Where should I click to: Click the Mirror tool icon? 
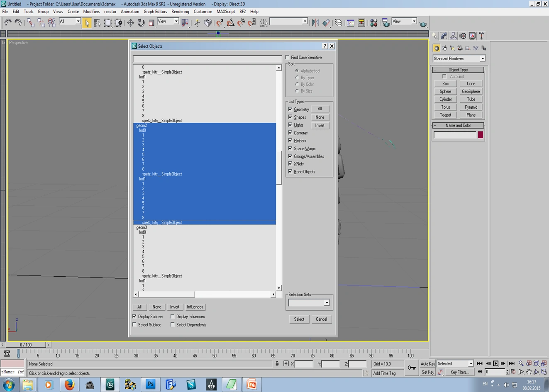(x=315, y=23)
